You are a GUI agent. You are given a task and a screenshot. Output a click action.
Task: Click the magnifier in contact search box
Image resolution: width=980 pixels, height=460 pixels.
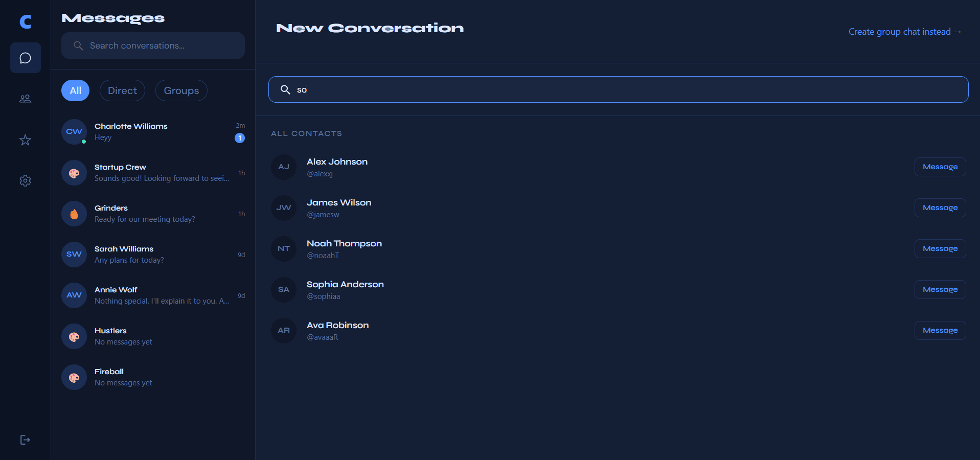[x=285, y=89]
